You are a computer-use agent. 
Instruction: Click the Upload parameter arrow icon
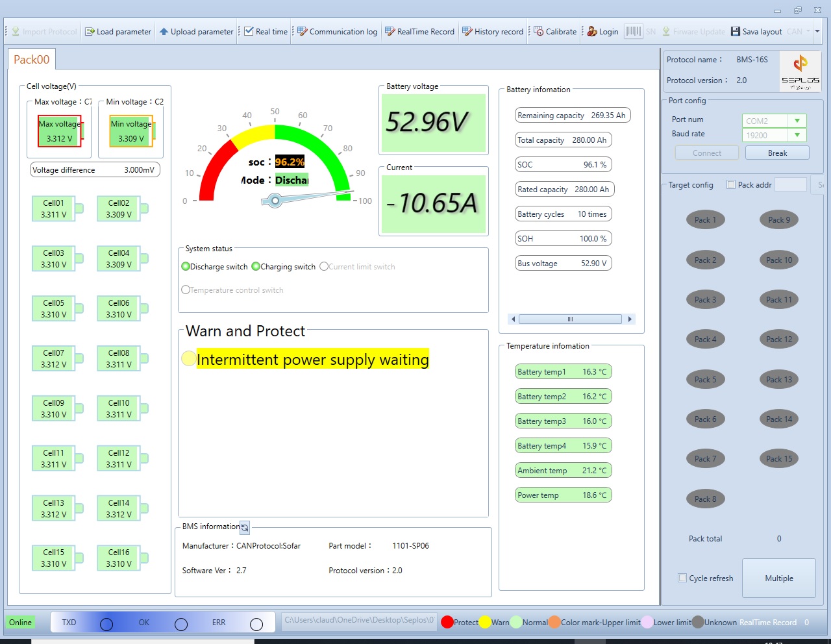164,32
